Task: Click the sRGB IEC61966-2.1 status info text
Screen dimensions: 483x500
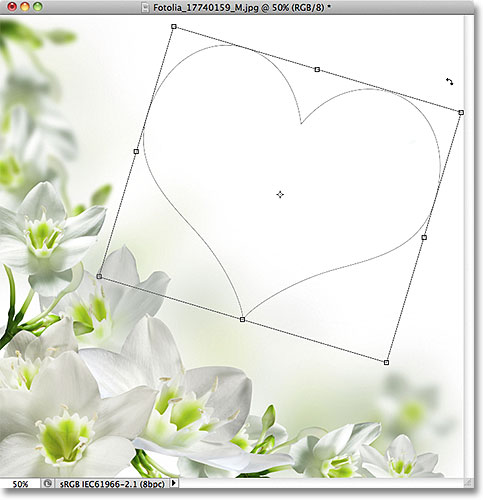Action: (x=112, y=484)
